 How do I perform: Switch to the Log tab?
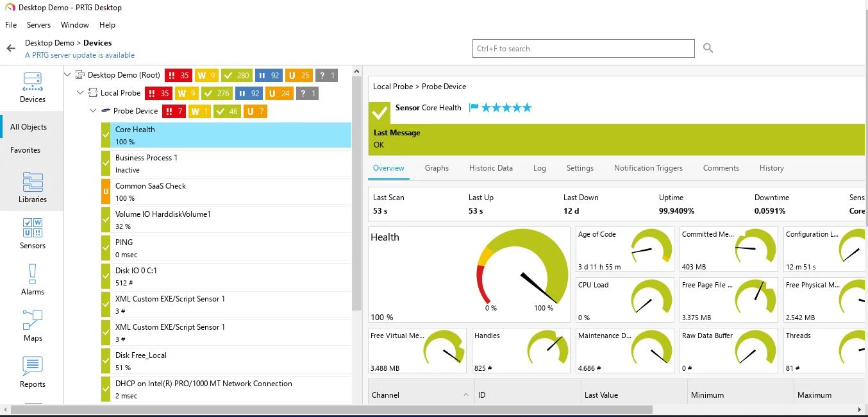point(540,168)
